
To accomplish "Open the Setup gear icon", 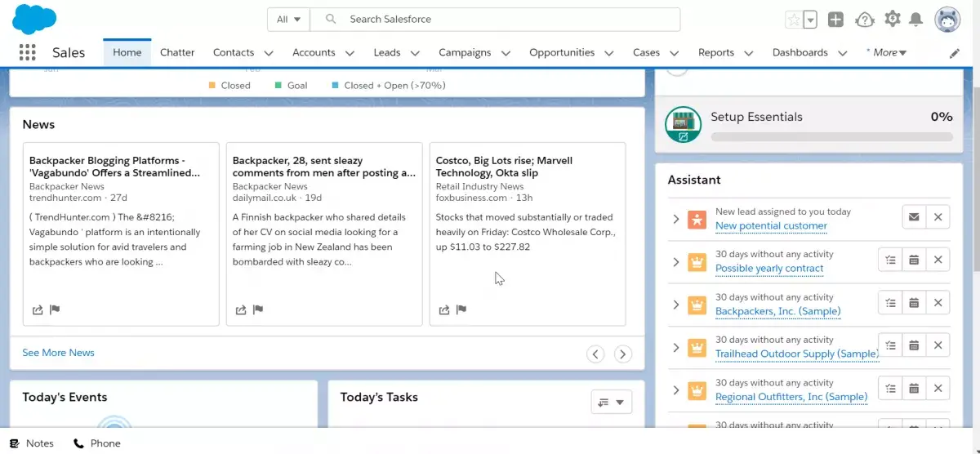I will (893, 19).
